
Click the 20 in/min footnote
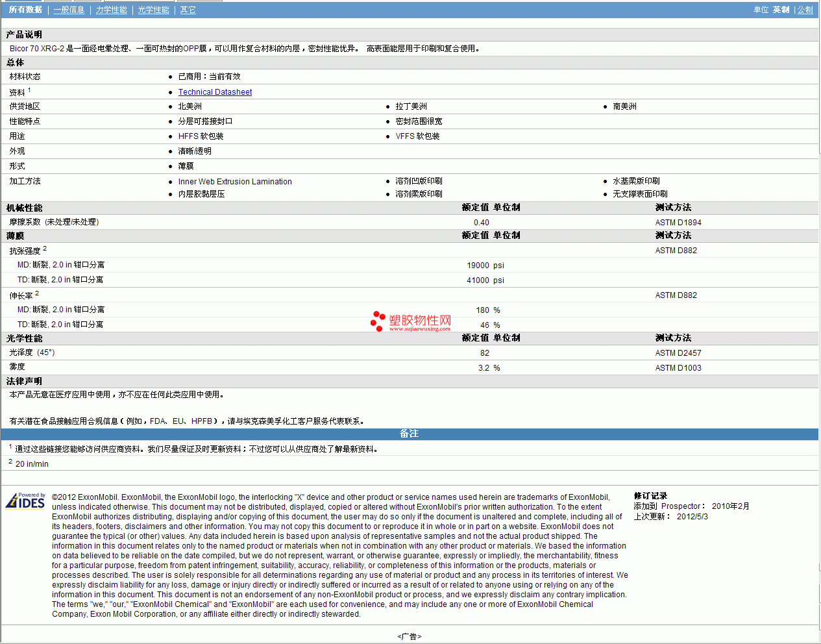[x=32, y=464]
